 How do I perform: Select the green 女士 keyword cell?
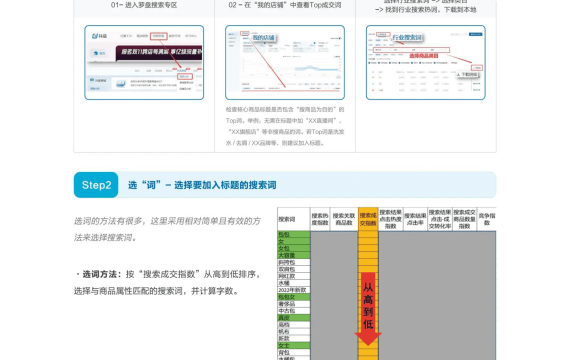pos(294,345)
